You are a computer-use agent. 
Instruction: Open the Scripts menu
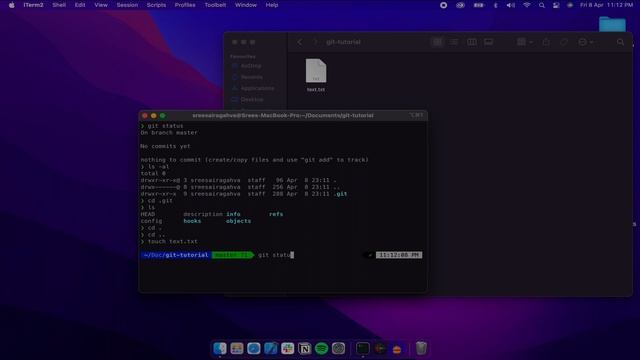(x=156, y=5)
